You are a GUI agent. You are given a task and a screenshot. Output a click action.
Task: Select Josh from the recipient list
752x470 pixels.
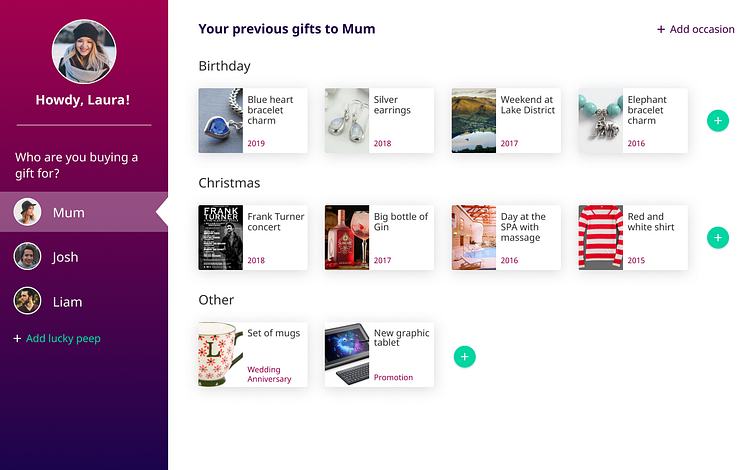click(x=65, y=257)
